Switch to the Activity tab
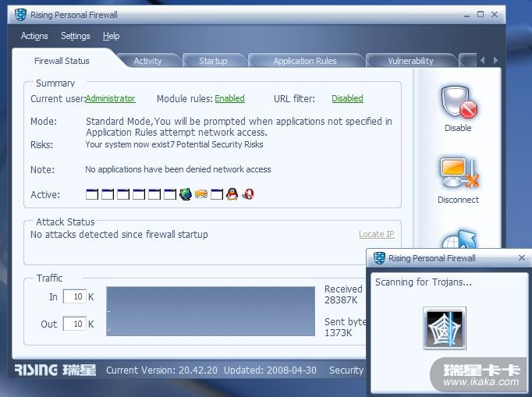Image resolution: width=532 pixels, height=397 pixels. [147, 61]
